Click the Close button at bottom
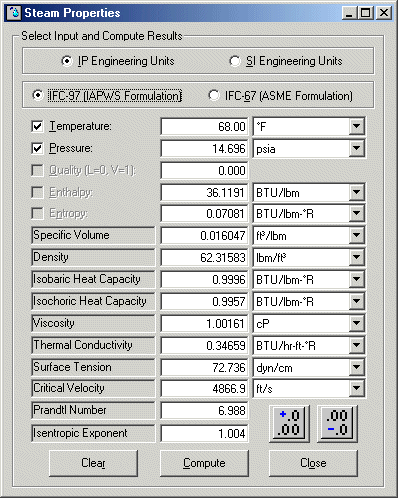398x498 pixels. pyautogui.click(x=313, y=463)
